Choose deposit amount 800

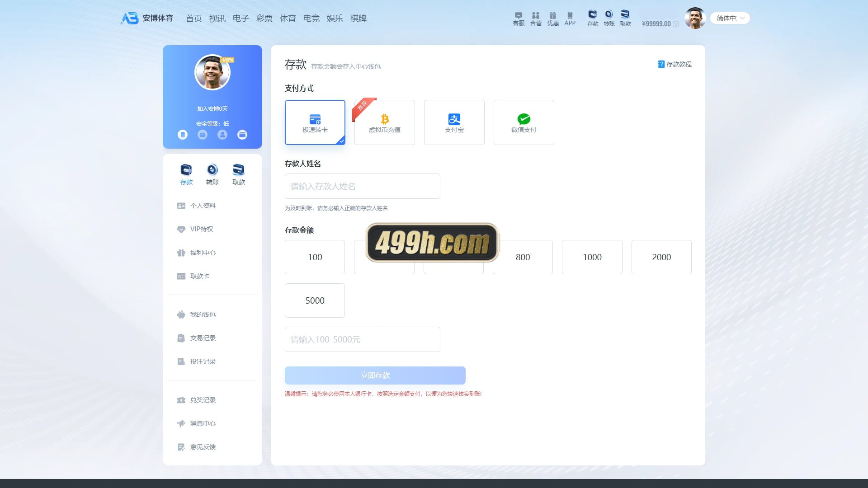(523, 257)
